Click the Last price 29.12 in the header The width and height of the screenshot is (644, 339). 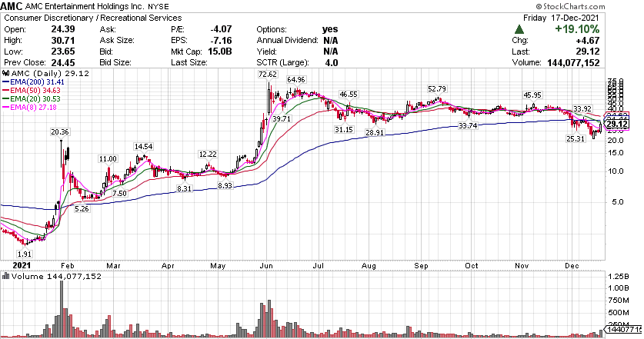587,52
